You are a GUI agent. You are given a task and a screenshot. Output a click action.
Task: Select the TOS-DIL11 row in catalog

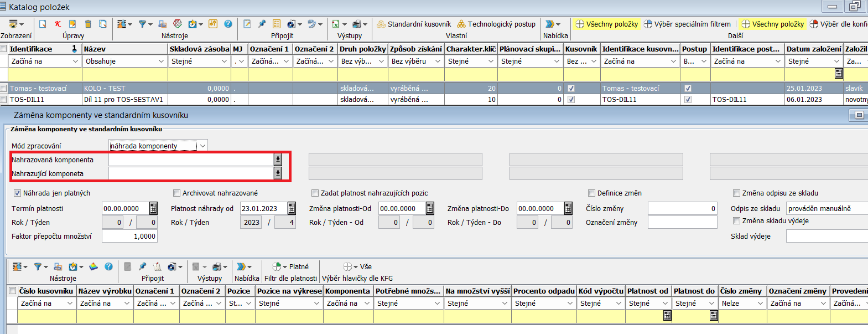click(x=44, y=100)
